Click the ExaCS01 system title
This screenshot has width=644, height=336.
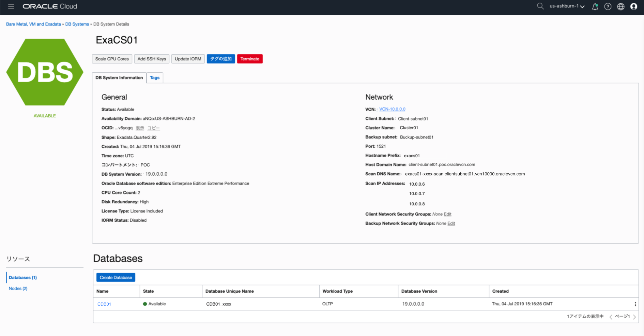pyautogui.click(x=117, y=40)
